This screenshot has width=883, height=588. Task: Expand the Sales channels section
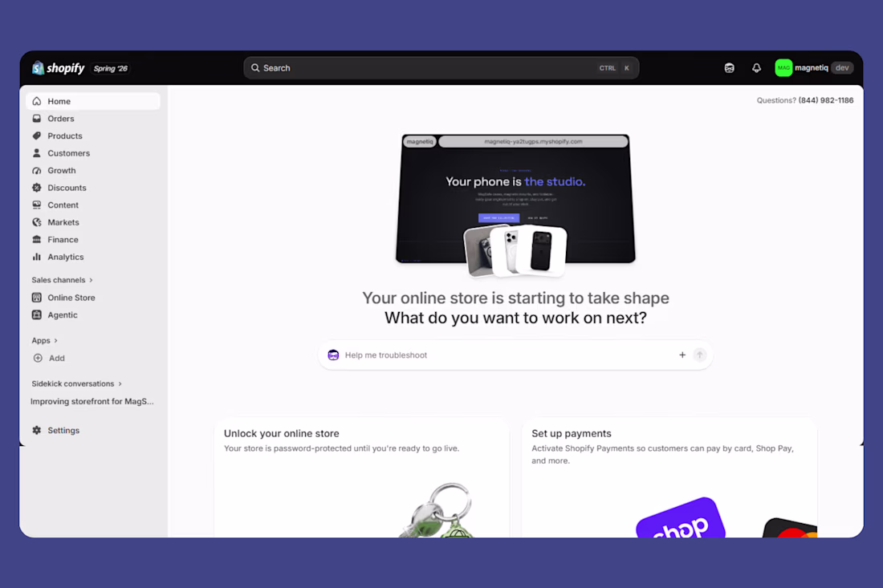coord(62,280)
